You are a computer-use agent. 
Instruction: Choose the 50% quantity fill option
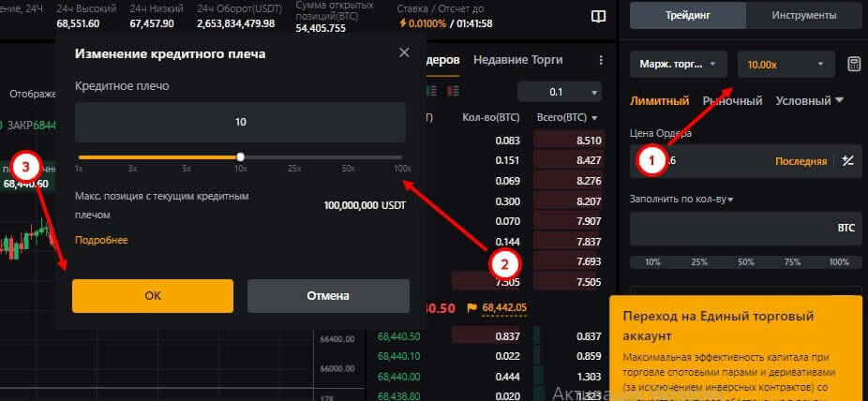pos(749,262)
